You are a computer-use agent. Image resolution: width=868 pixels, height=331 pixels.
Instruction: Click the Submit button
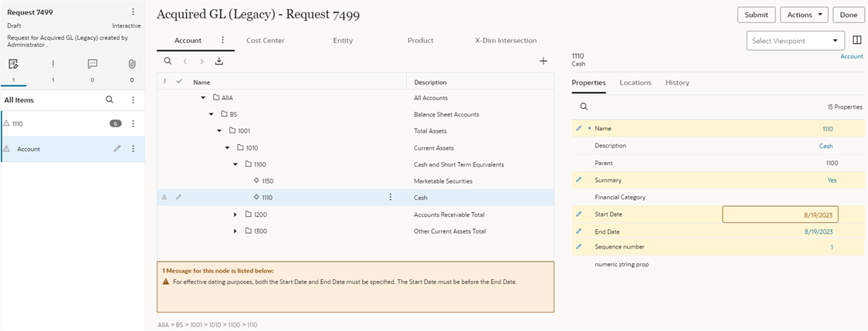tap(756, 15)
